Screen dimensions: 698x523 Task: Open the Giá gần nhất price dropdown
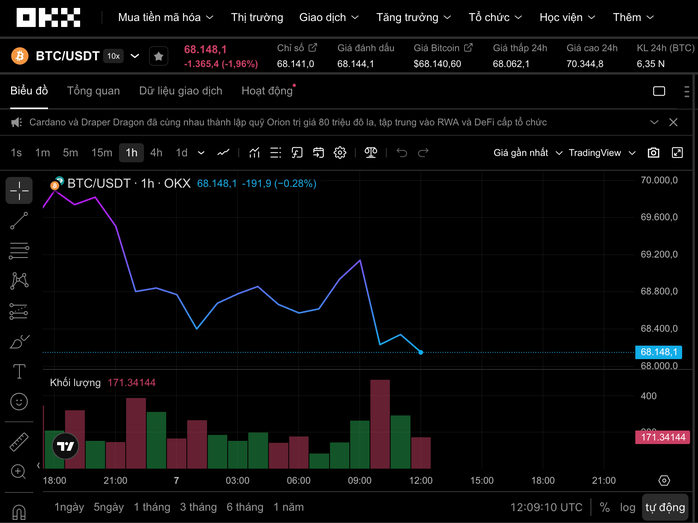tap(526, 153)
